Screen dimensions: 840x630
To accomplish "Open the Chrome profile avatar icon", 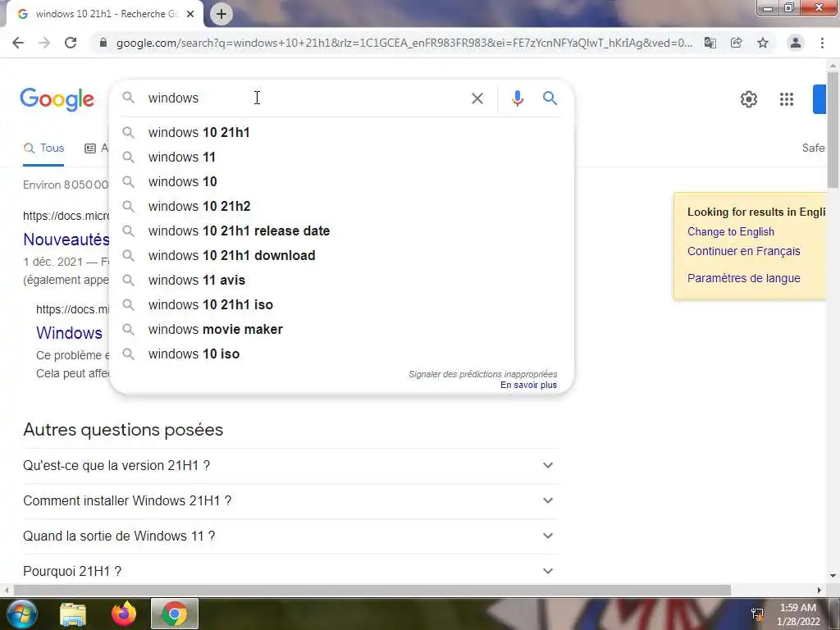I will (x=796, y=43).
